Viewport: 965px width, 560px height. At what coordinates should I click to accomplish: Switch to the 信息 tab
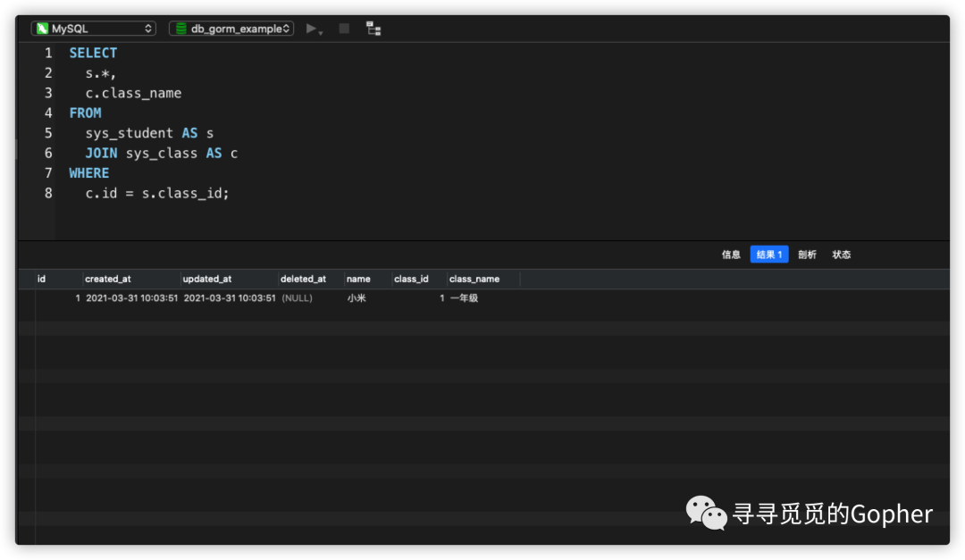pos(731,255)
